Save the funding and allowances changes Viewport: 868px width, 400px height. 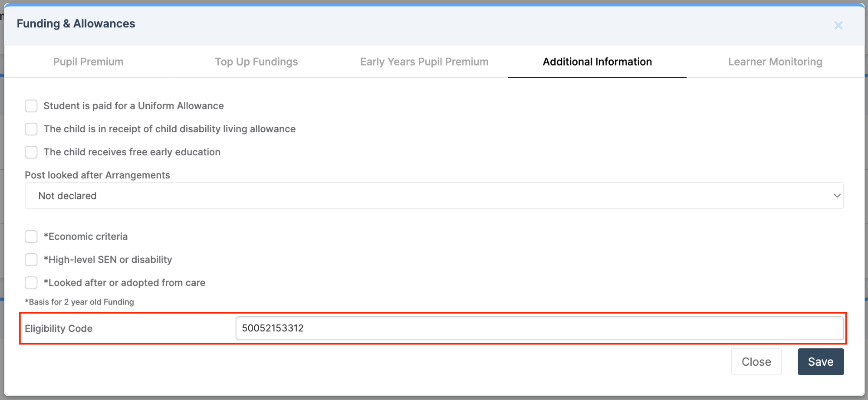coord(820,361)
